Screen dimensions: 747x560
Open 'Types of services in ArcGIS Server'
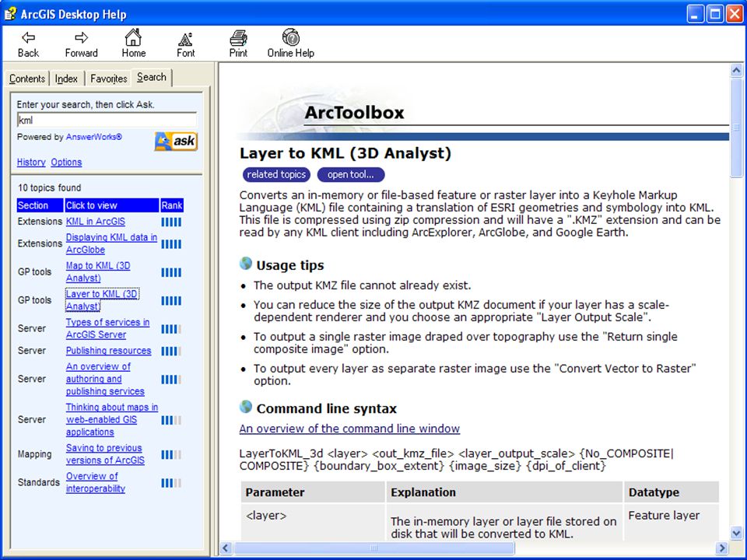tap(107, 328)
